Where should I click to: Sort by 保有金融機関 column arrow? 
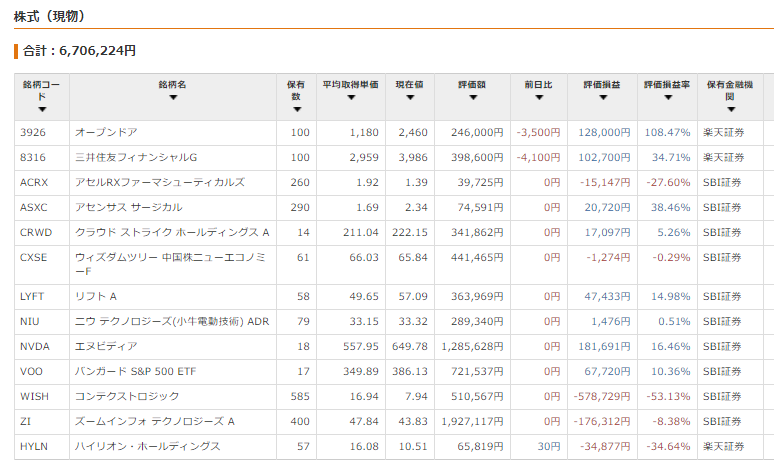pyautogui.click(x=731, y=110)
